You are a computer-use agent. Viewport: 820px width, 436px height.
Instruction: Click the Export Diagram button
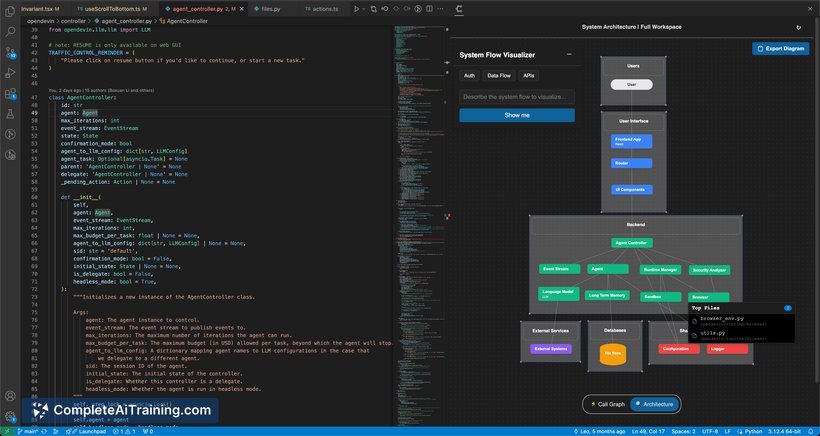tap(780, 49)
